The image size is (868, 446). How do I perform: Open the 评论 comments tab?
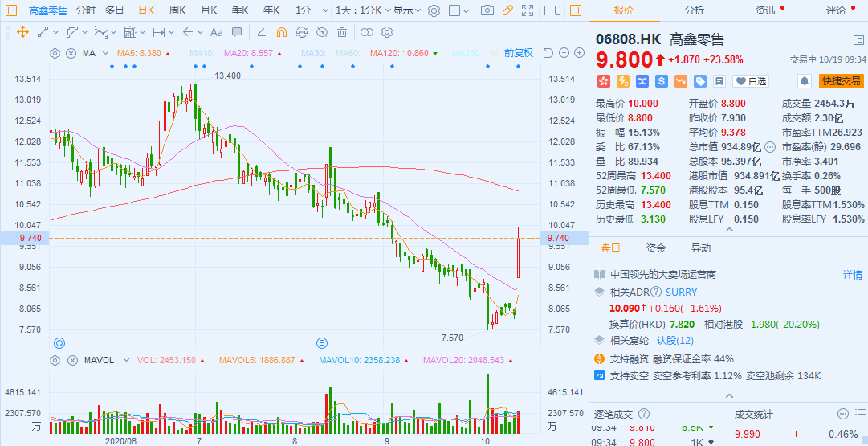(836, 10)
